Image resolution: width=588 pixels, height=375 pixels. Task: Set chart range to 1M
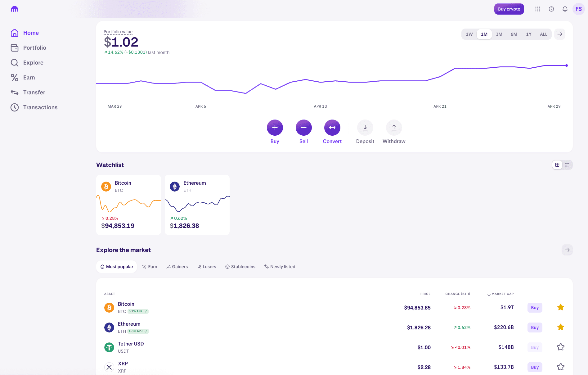tap(484, 34)
